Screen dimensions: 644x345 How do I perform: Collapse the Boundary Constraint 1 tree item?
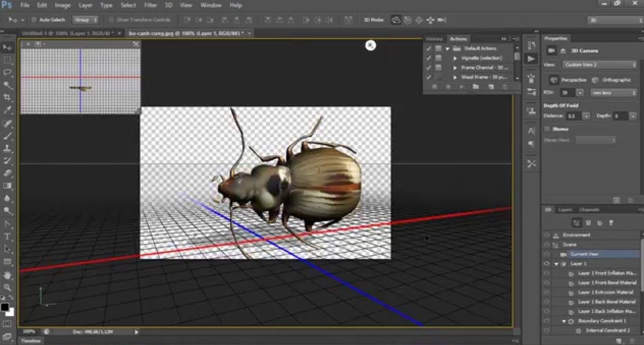coord(564,321)
